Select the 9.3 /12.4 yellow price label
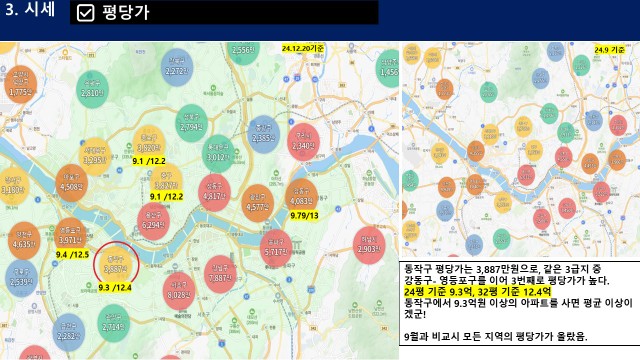 coord(115,288)
